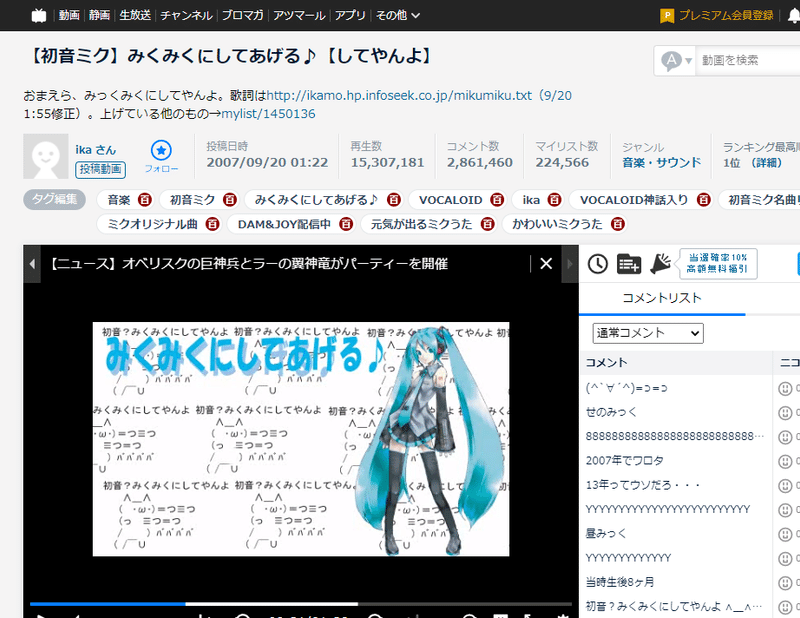
Task: Open the notification bell icon
Action: (794, 16)
